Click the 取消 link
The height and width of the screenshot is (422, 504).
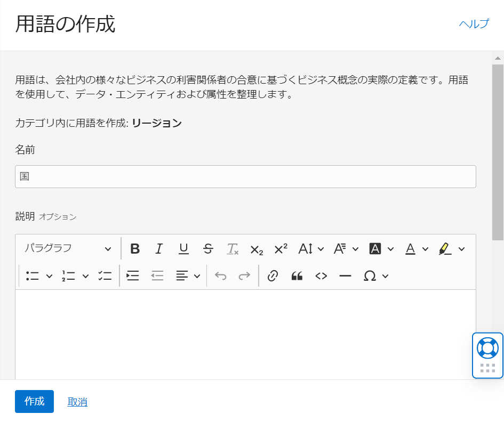77,402
